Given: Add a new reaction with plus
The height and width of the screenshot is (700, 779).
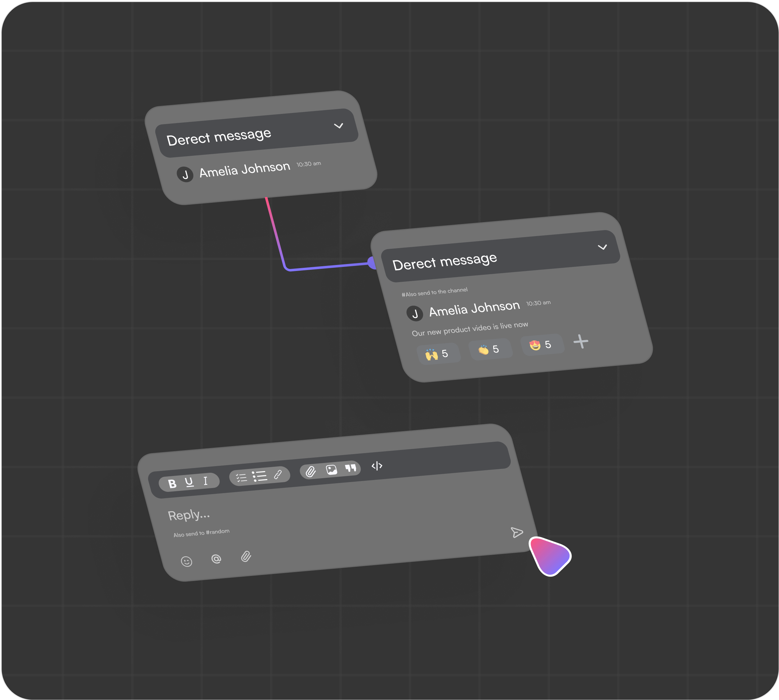Looking at the screenshot, I should 581,341.
